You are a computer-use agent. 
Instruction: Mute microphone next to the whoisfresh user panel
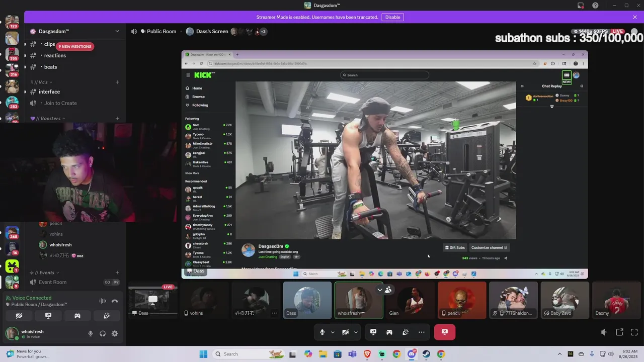[91, 333]
